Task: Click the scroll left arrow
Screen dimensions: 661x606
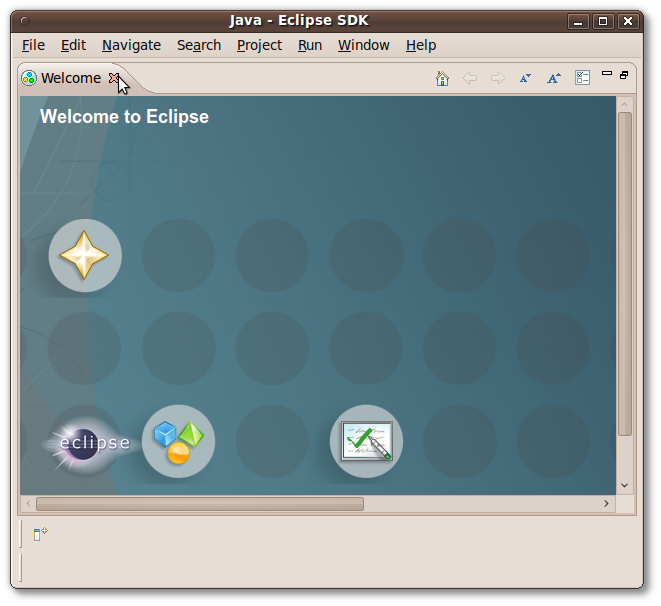Action: click(28, 504)
